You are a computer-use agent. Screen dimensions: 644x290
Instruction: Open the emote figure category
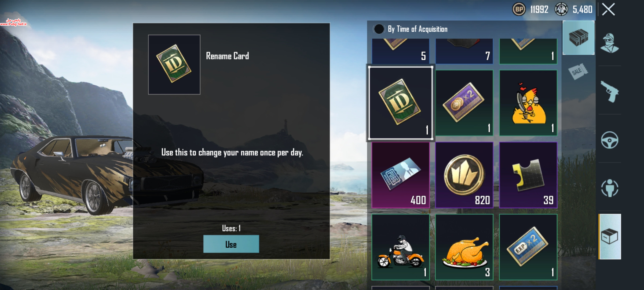[x=610, y=188]
